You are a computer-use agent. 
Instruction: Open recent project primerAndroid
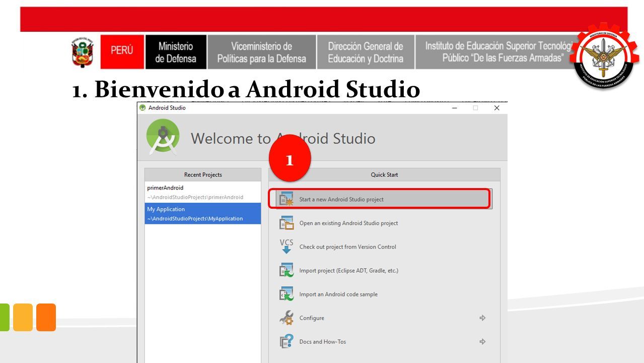coord(203,192)
